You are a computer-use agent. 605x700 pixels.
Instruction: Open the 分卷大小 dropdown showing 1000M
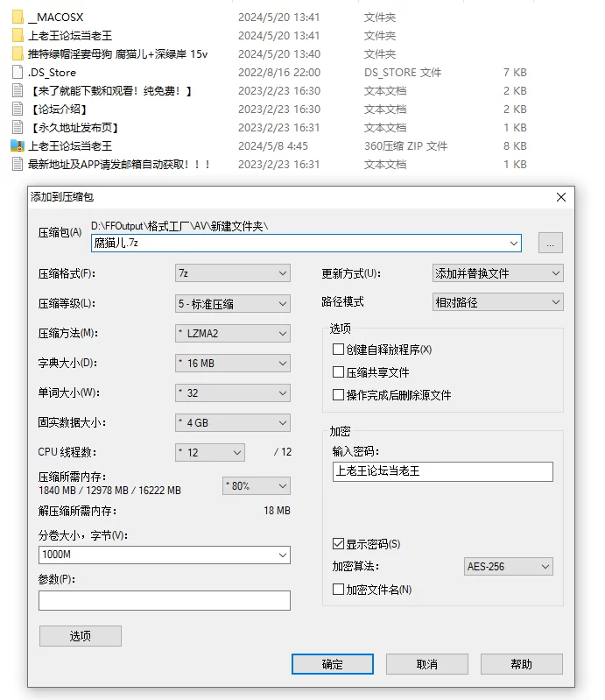(165, 555)
